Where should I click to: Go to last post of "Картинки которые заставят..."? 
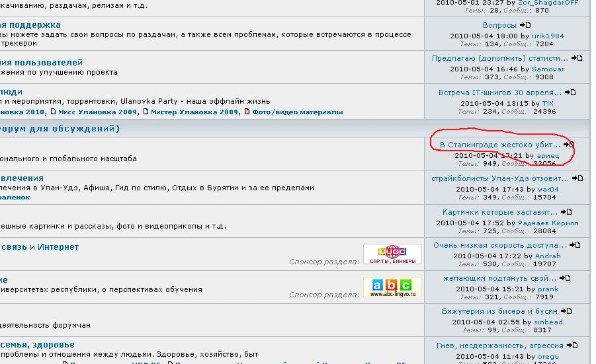(566, 212)
